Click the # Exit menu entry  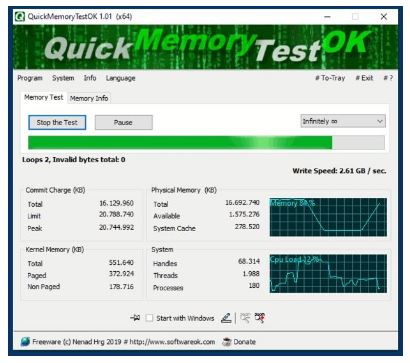point(364,78)
